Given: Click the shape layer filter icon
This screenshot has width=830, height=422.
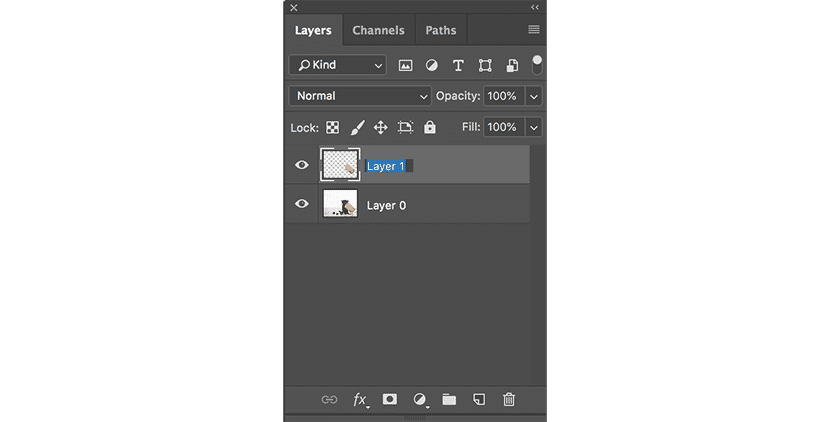Looking at the screenshot, I should click(x=485, y=65).
